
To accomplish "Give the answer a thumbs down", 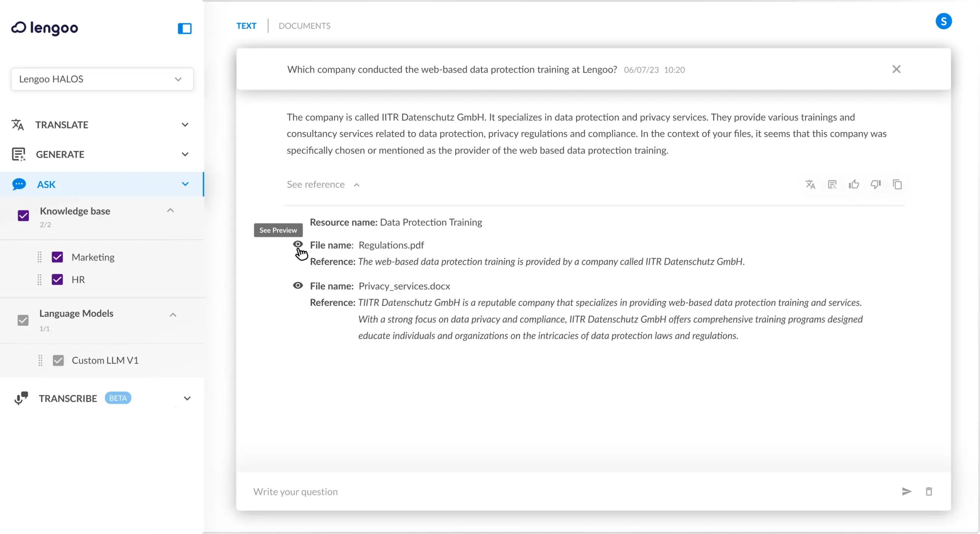I will (875, 184).
